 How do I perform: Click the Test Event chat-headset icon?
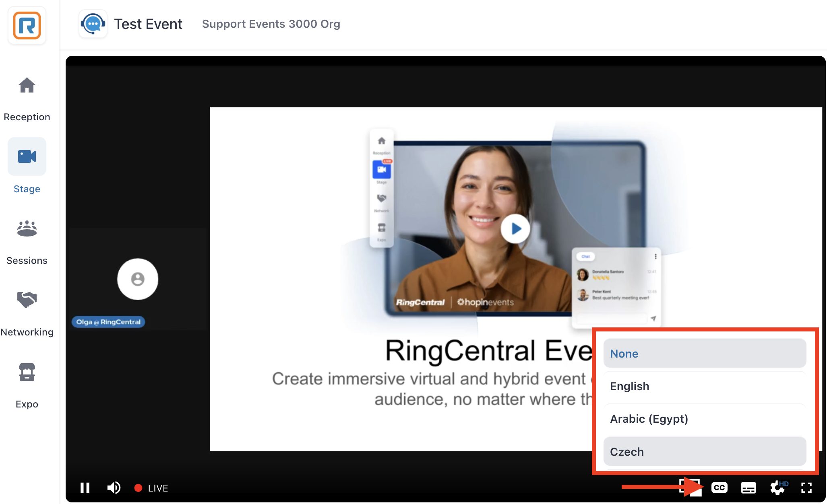click(93, 24)
